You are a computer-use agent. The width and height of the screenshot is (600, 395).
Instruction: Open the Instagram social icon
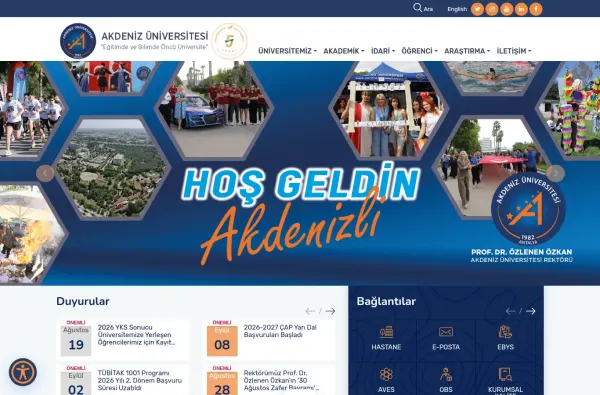492,9
